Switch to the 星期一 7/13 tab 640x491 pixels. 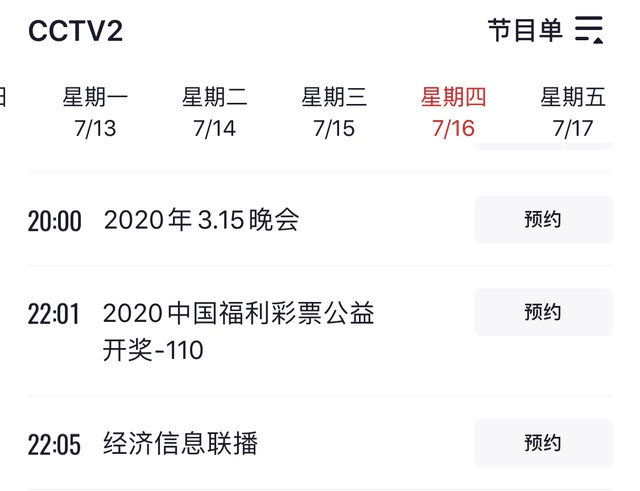coord(95,112)
